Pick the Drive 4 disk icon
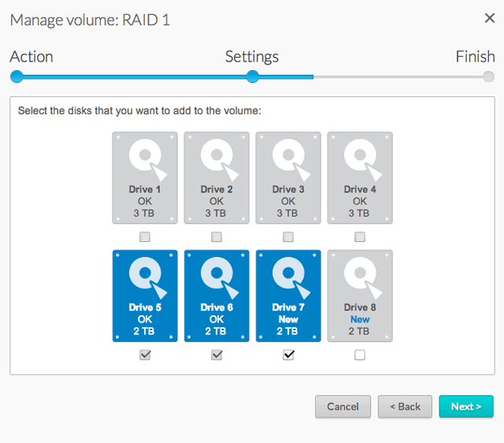 click(x=360, y=177)
